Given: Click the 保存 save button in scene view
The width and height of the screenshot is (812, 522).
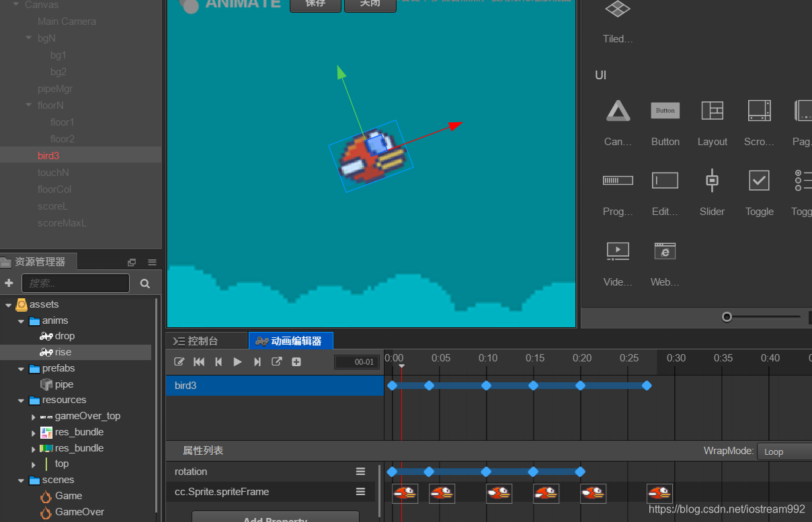Looking at the screenshot, I should 315,5.
